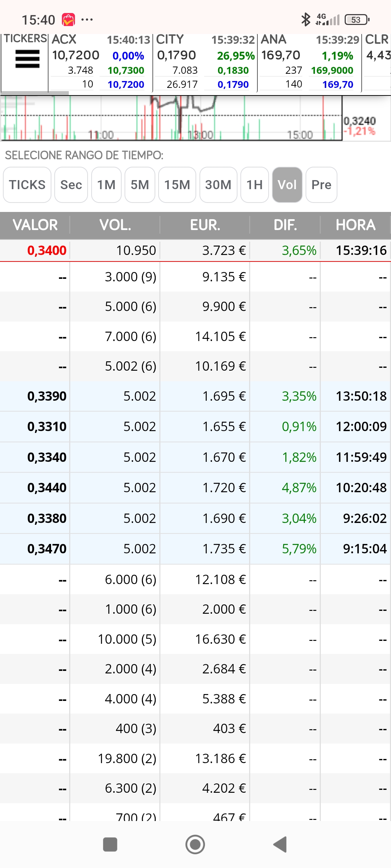Open the ACX ticker quote

(x=100, y=62)
